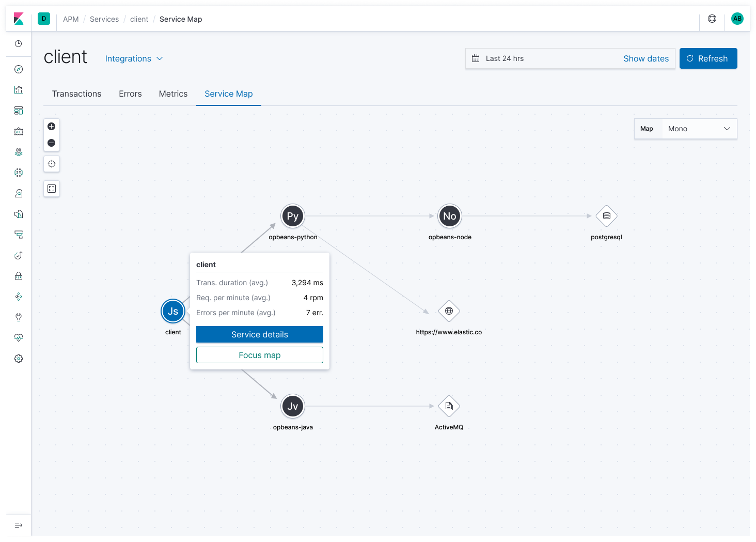
Task: Open the calendar icon in the time picker
Action: coord(476,58)
